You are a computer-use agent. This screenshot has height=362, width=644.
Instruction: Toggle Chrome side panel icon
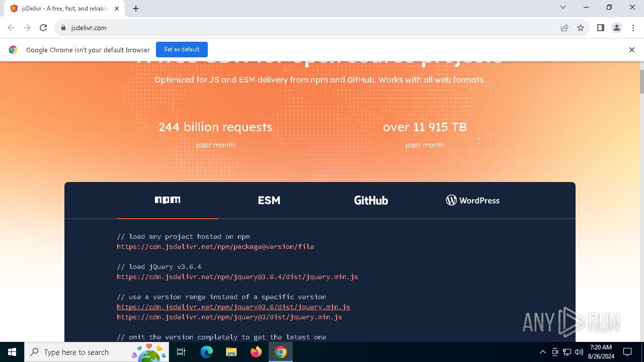click(x=600, y=28)
